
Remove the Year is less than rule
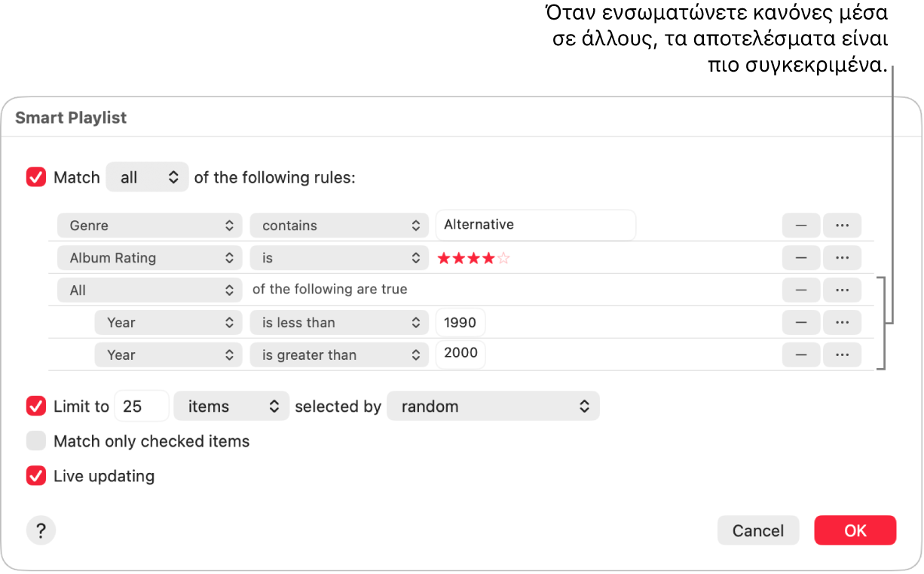[801, 323]
